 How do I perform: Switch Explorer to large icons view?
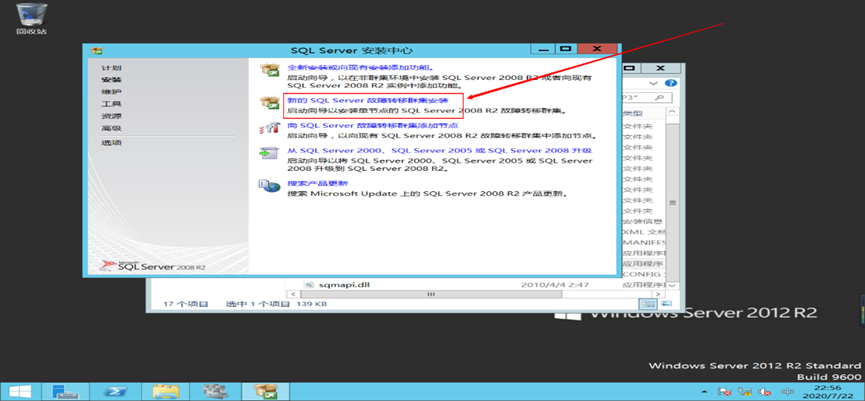[x=666, y=304]
